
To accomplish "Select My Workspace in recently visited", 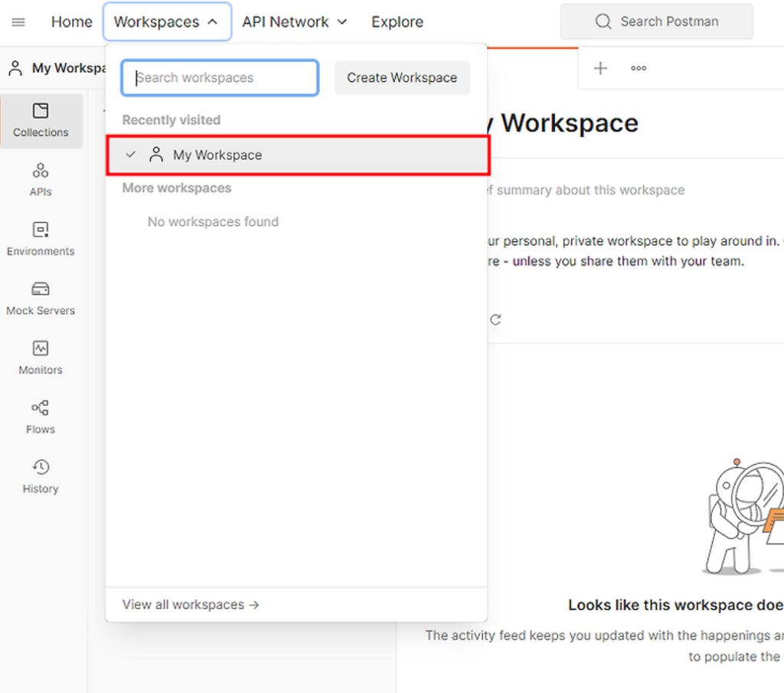I will coord(298,155).
